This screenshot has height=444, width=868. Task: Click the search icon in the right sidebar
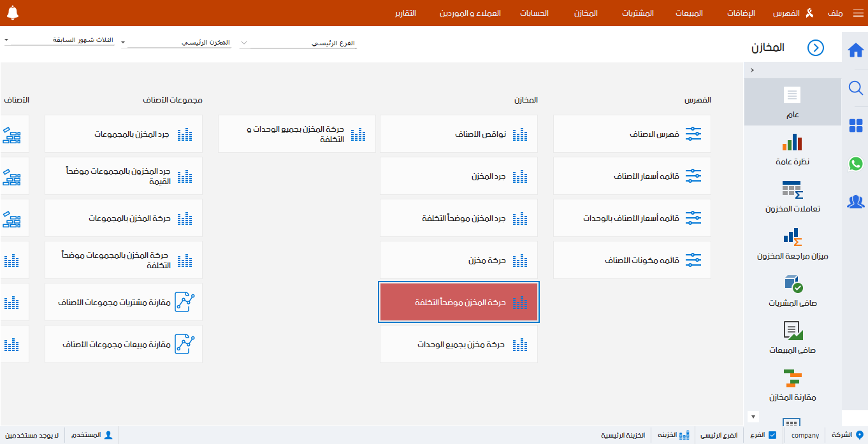pos(856,88)
